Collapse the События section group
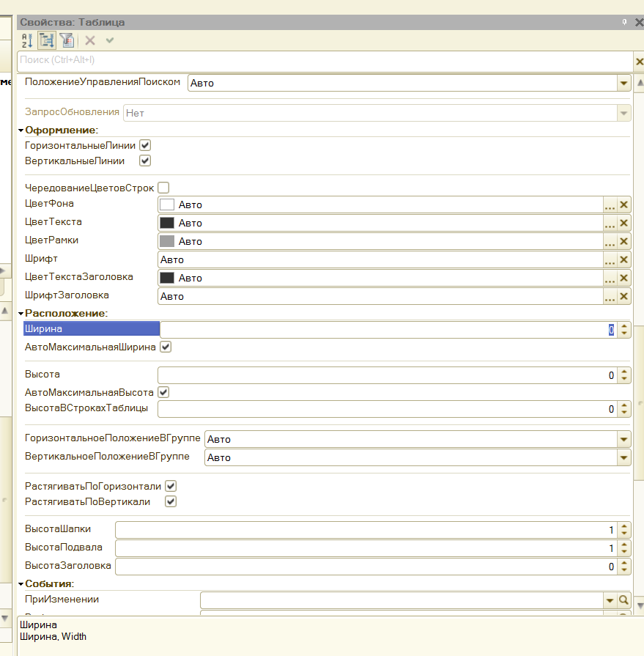Screen dimensions: 644x656 click(21, 584)
